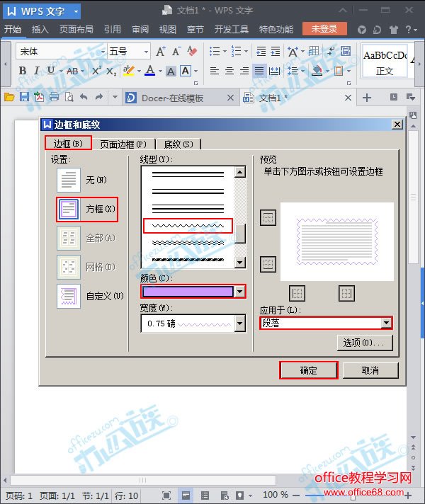Clear formatting with eraser icon
Viewport: 425px width, 504px height.
tap(192, 51)
